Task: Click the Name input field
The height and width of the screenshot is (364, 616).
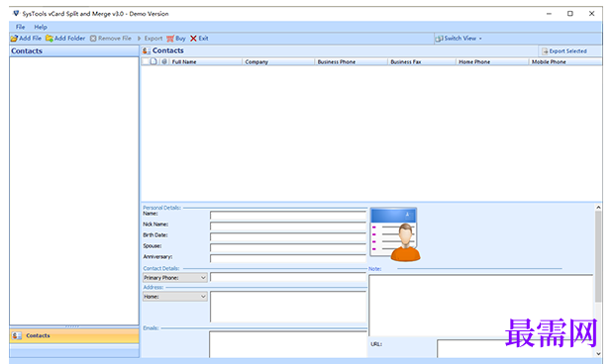Action: 288,216
